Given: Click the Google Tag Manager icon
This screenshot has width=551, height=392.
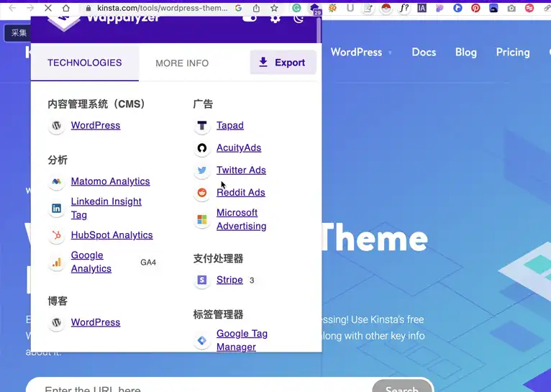Looking at the screenshot, I should [x=202, y=340].
